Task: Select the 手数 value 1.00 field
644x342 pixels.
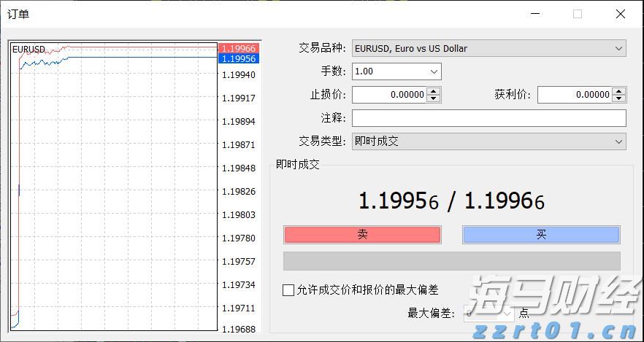Action: [x=388, y=71]
